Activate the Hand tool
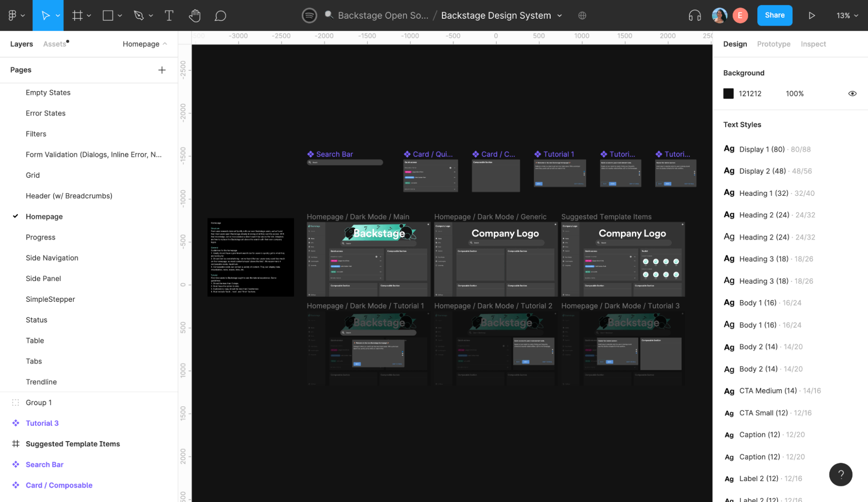Viewport: 868px width, 502px height. click(195, 15)
